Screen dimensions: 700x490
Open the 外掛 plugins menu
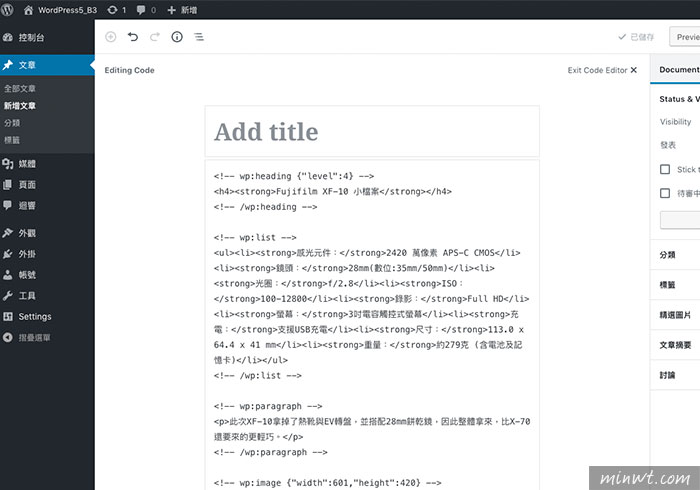coord(47,254)
